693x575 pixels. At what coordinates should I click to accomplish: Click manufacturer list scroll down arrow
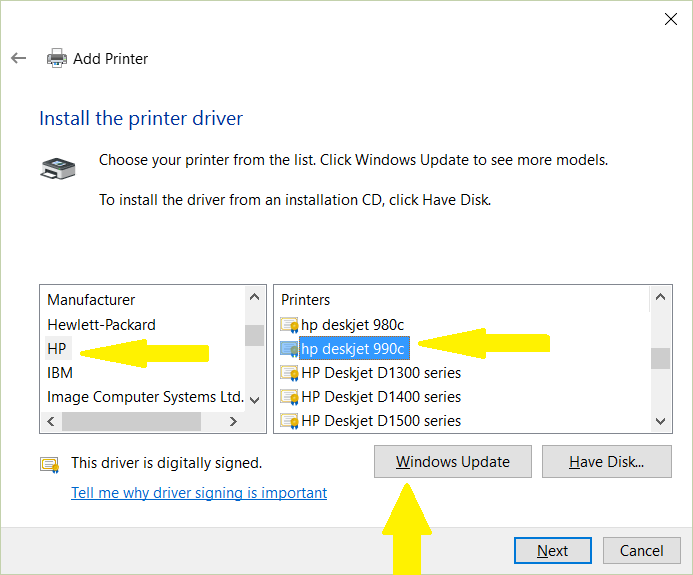[x=254, y=400]
